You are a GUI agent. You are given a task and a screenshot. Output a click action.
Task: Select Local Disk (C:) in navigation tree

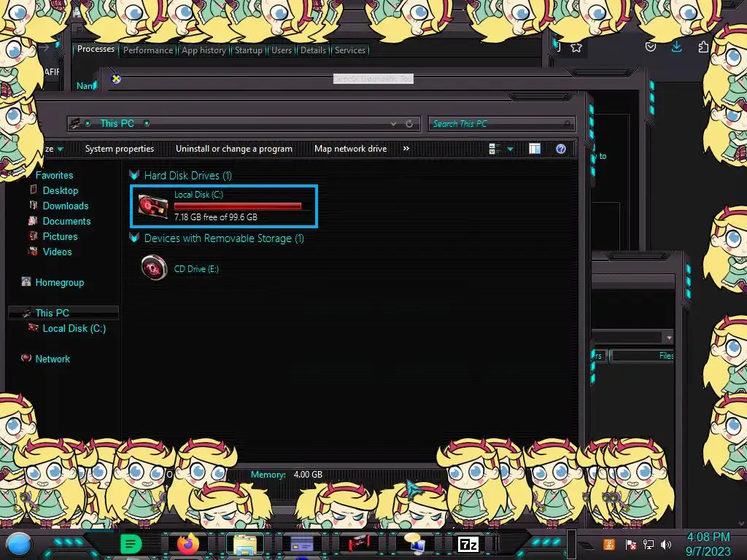coord(74,328)
